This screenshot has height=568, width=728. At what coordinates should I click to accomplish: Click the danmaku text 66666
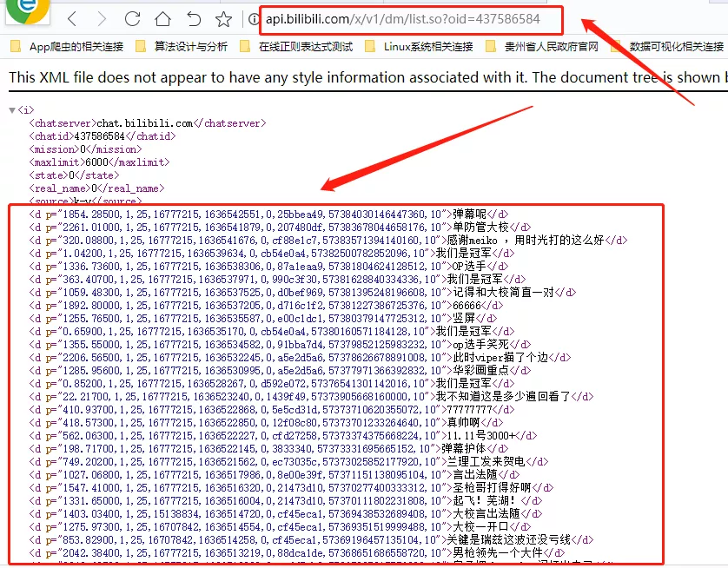click(x=467, y=306)
